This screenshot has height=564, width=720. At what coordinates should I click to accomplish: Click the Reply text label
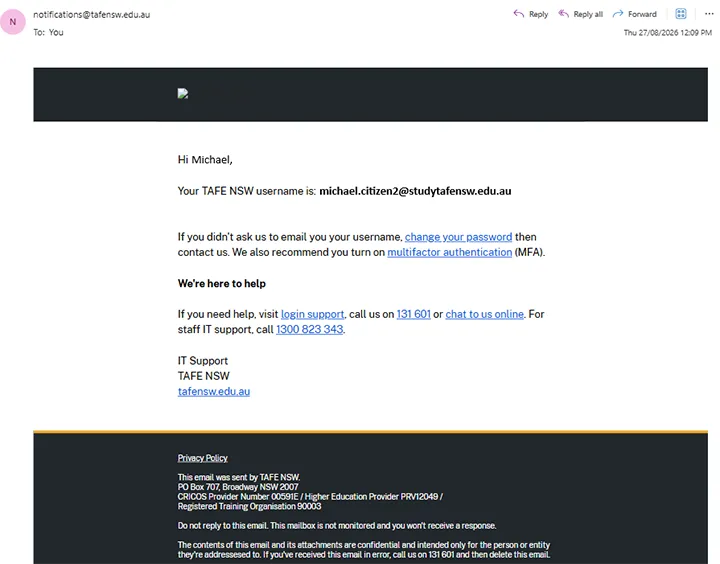point(538,14)
